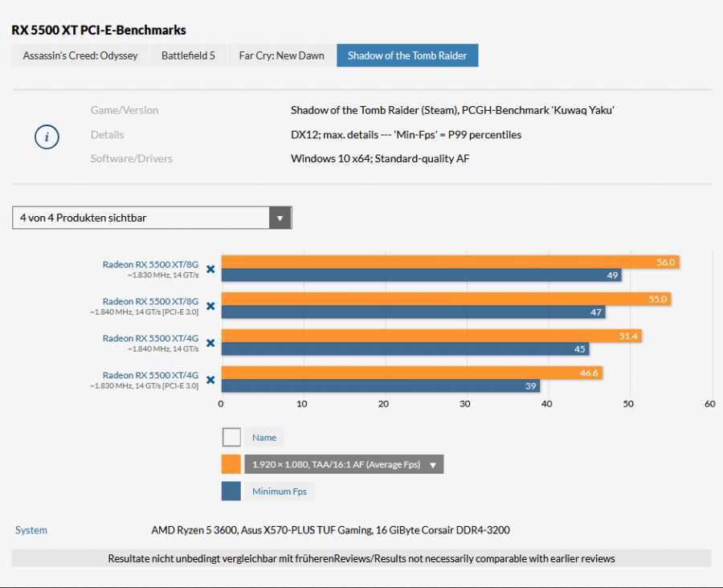The height and width of the screenshot is (588, 723).
Task: Open the Far Cry: New Dawn tab
Action: click(281, 55)
